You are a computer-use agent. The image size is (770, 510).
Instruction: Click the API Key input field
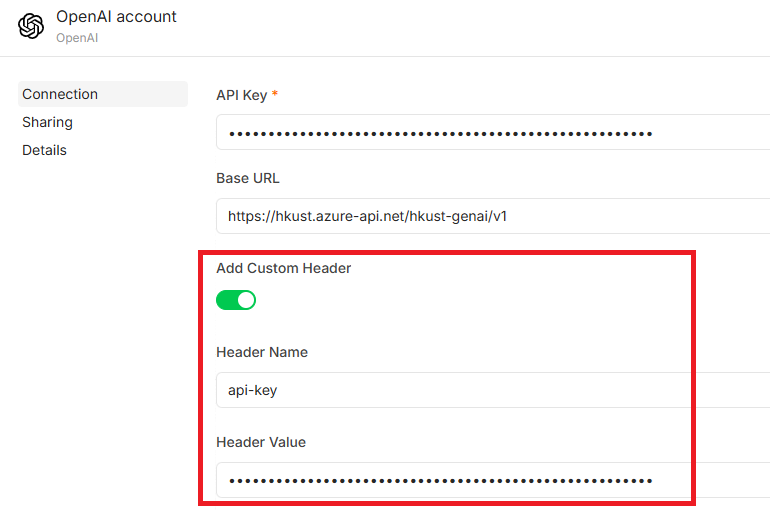pyautogui.click(x=493, y=133)
